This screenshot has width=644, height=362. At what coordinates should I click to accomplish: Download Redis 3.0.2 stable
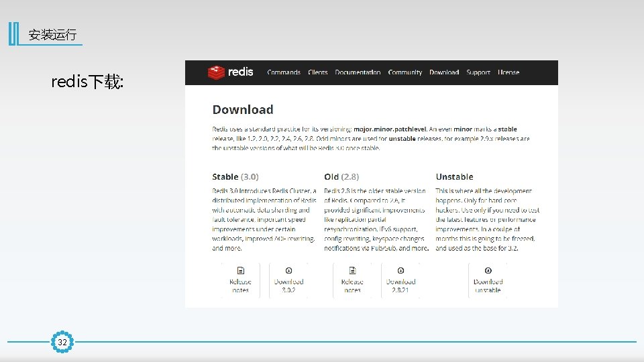point(288,280)
